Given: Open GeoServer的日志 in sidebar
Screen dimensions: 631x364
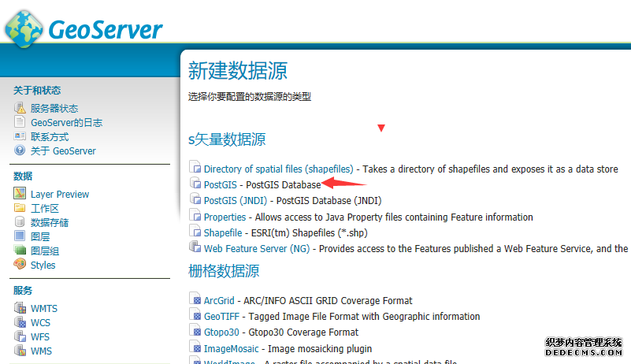Looking at the screenshot, I should pos(66,122).
